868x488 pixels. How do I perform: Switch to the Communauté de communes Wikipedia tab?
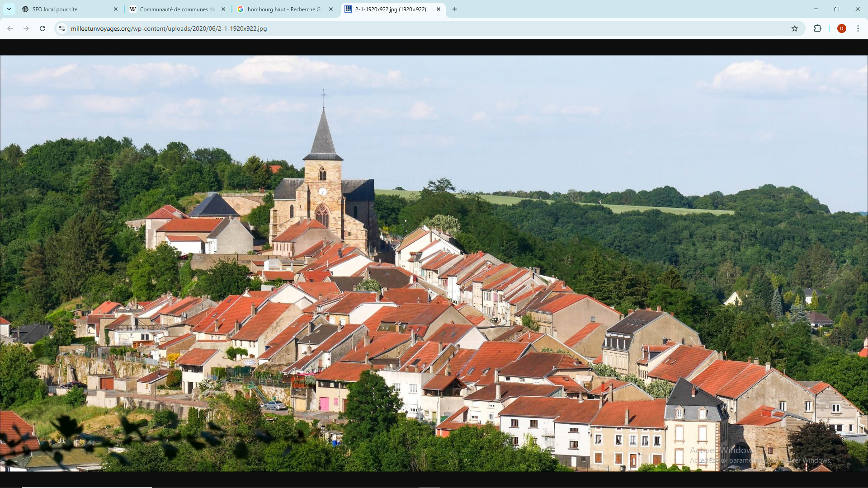tap(177, 9)
